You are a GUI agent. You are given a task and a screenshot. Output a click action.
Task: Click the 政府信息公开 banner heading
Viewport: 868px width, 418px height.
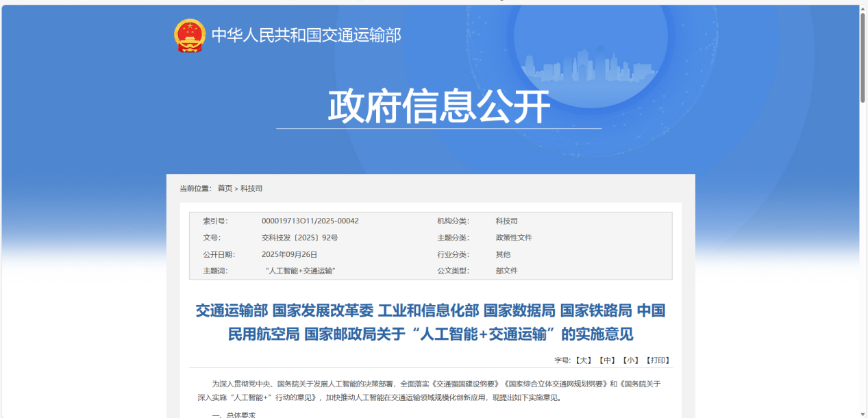tap(439, 106)
